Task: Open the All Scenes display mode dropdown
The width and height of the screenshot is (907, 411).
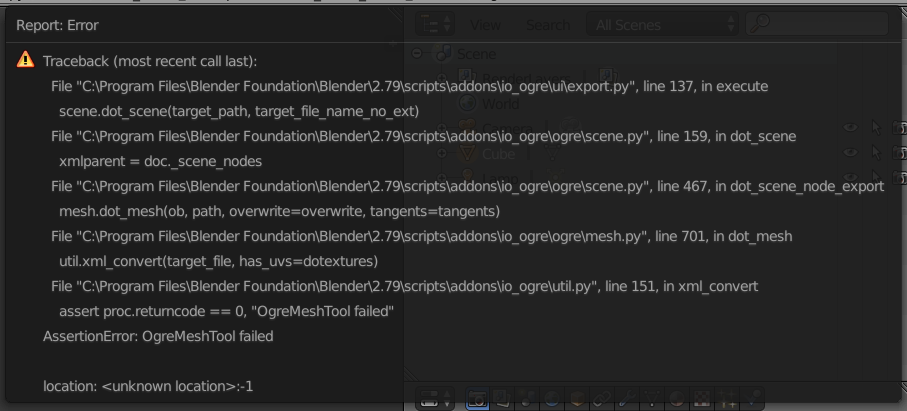Action: tap(662, 24)
